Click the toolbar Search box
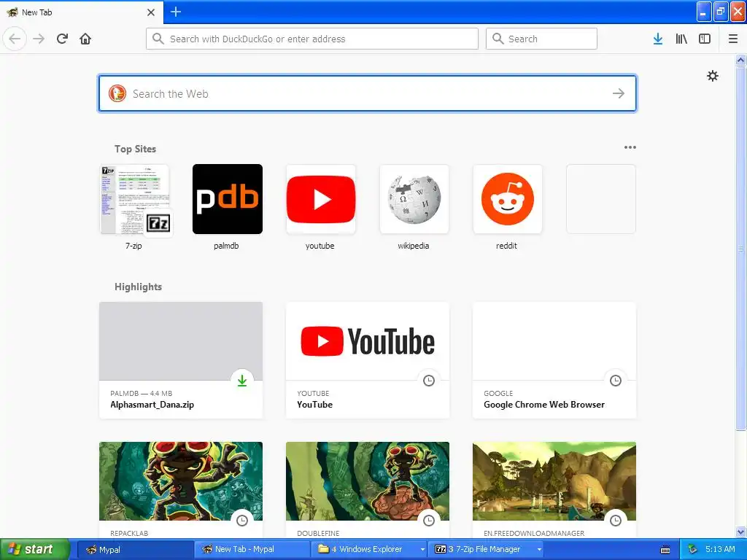The height and width of the screenshot is (560, 747). [x=541, y=39]
